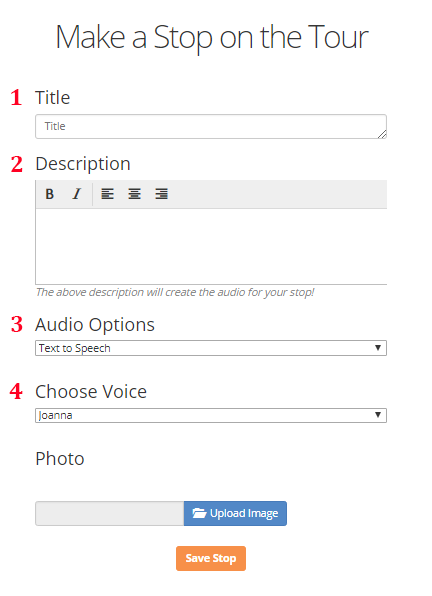Open the Text to Speech audio dropdown
432x596 pixels.
[211, 348]
